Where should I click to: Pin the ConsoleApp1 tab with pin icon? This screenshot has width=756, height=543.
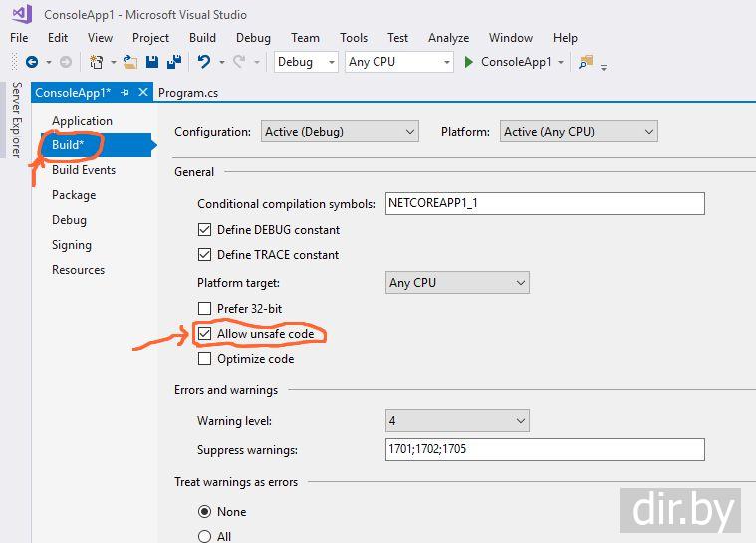click(x=126, y=92)
